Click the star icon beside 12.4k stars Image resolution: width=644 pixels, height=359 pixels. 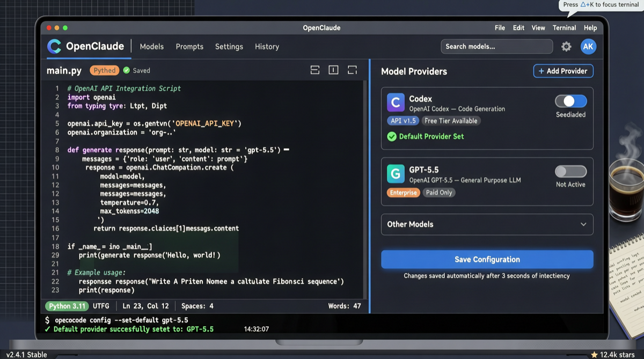tap(594, 355)
